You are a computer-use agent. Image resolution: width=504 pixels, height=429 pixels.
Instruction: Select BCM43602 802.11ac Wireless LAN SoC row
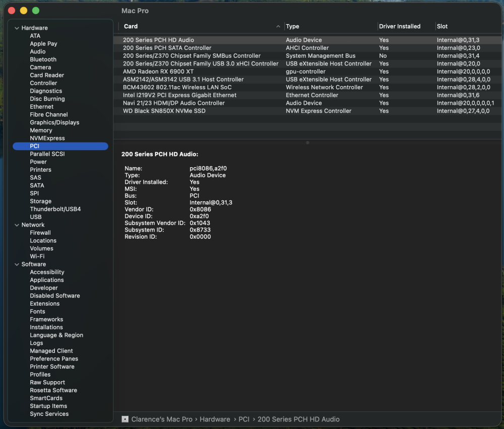click(x=307, y=87)
